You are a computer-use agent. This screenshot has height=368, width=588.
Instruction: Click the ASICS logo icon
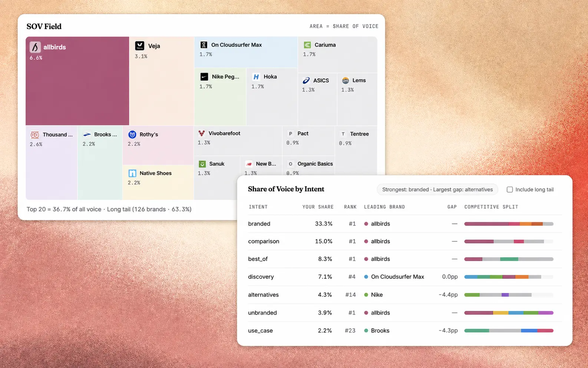point(306,80)
